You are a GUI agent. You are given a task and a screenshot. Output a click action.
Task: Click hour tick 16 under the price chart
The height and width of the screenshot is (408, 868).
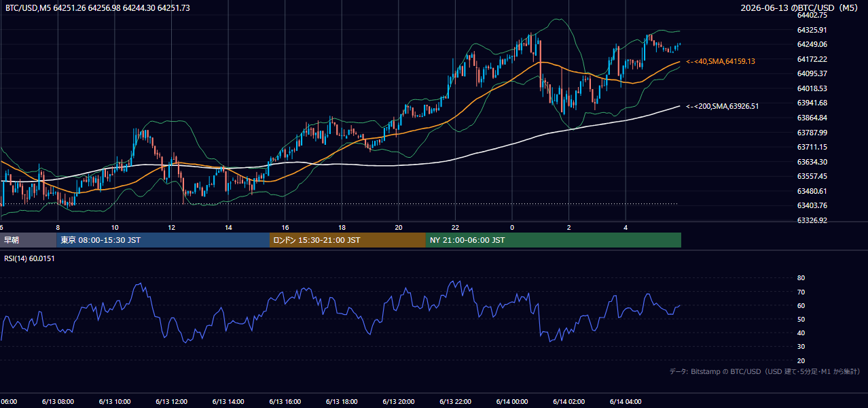pyautogui.click(x=285, y=227)
